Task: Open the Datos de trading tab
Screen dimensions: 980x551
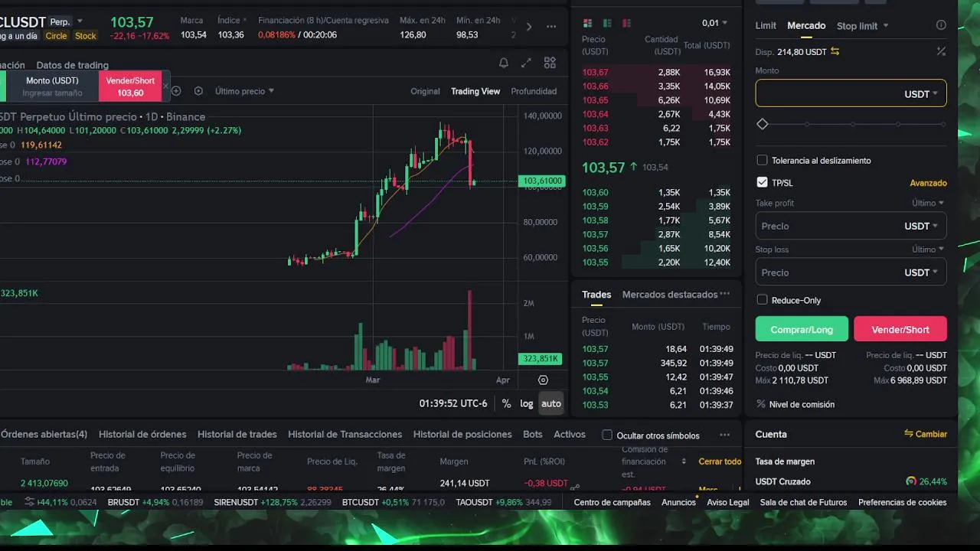Action: point(72,65)
